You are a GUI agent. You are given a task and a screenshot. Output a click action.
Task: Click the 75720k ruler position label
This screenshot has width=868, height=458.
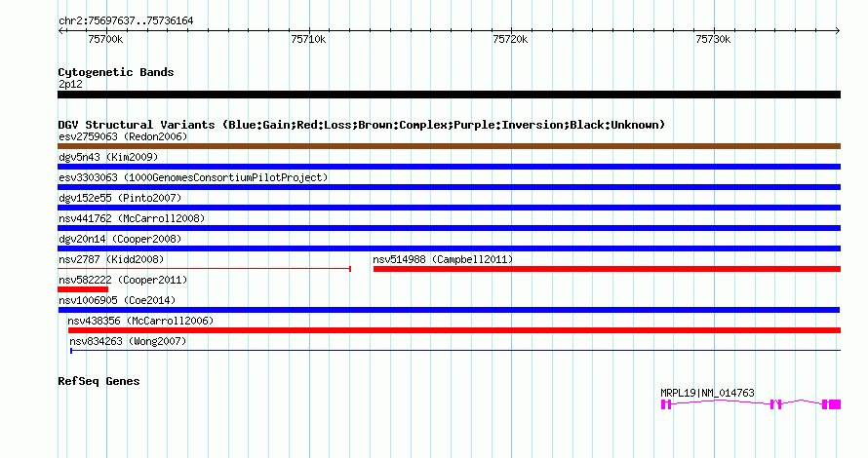tap(510, 39)
